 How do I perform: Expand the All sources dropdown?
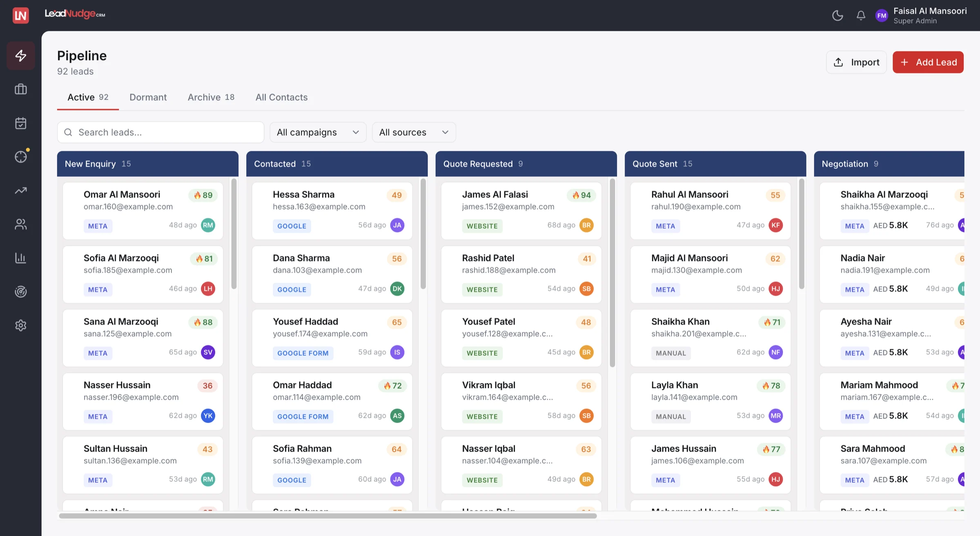[x=414, y=132]
